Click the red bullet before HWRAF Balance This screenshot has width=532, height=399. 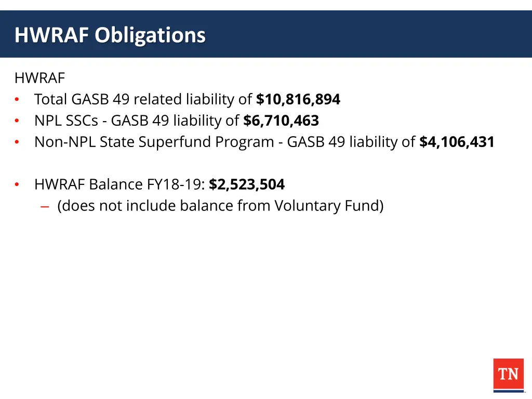point(17,184)
